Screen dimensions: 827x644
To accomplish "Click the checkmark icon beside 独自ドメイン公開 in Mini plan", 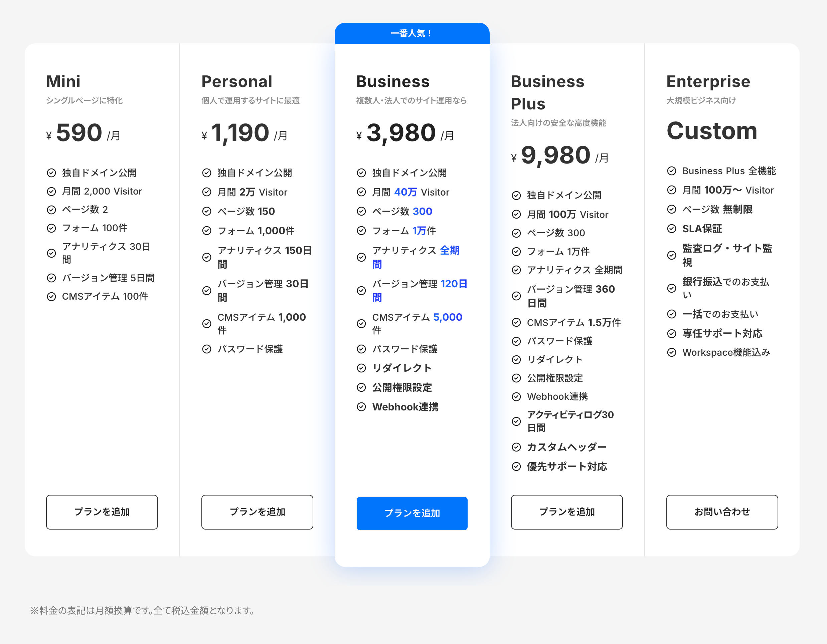I will [52, 173].
